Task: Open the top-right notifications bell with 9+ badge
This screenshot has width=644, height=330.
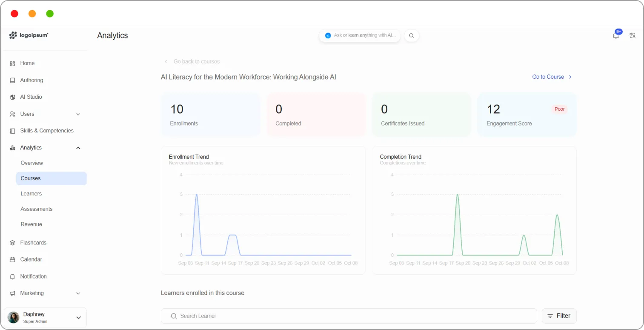Action: tap(616, 35)
